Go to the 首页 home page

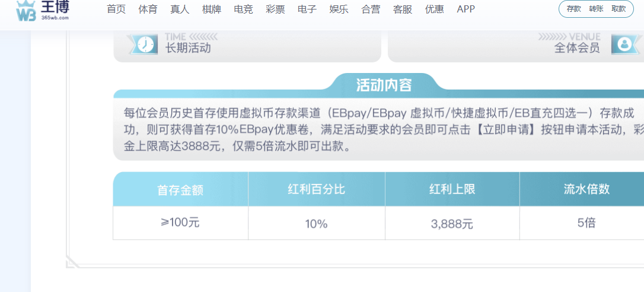click(116, 9)
